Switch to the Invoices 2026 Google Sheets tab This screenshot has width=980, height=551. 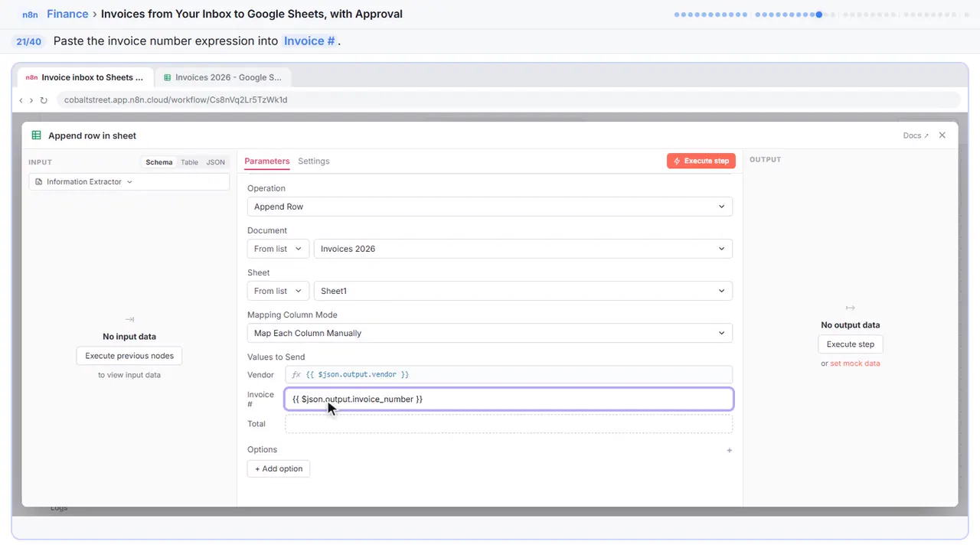click(x=223, y=77)
